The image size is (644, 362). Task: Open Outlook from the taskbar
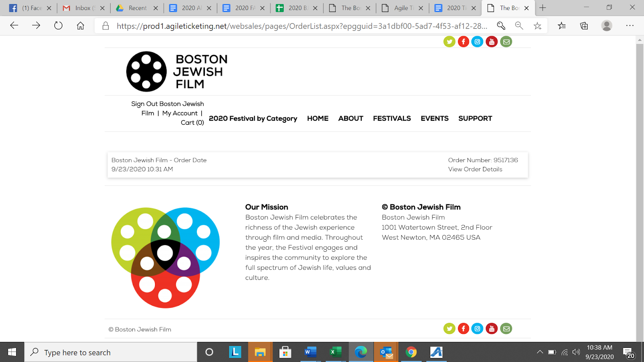pos(386,352)
